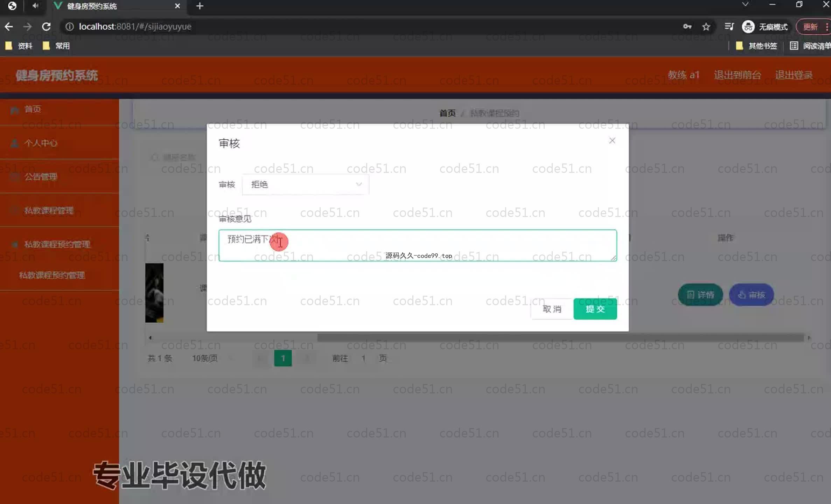Close the 健身房预约系统 tab
The width and height of the screenshot is (831, 504).
[x=177, y=6]
